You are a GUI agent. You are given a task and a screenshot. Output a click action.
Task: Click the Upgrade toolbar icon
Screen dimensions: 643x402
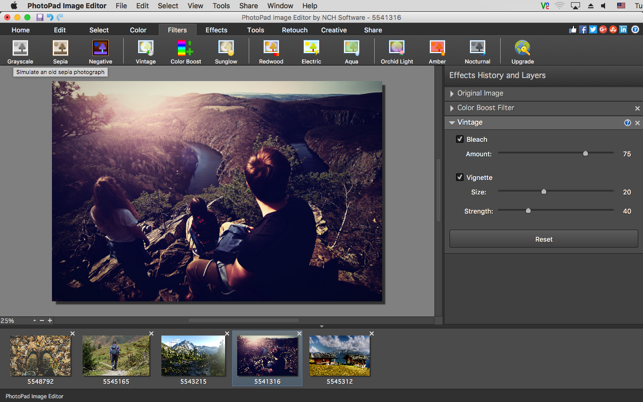(x=522, y=52)
